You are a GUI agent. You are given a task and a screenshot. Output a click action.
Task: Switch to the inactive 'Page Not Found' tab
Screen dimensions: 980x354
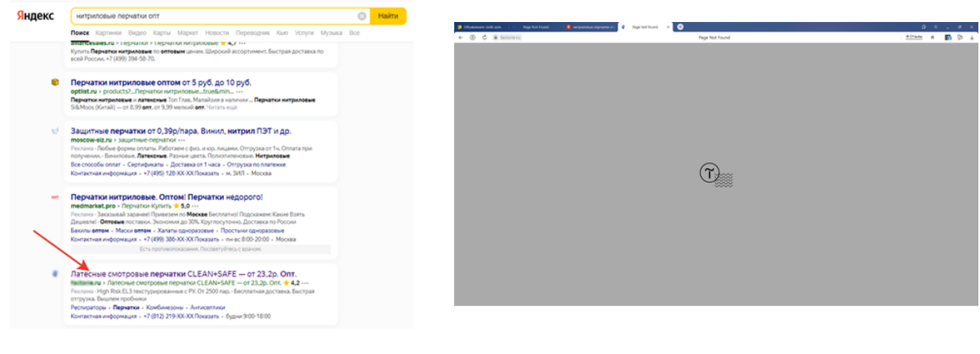(536, 27)
